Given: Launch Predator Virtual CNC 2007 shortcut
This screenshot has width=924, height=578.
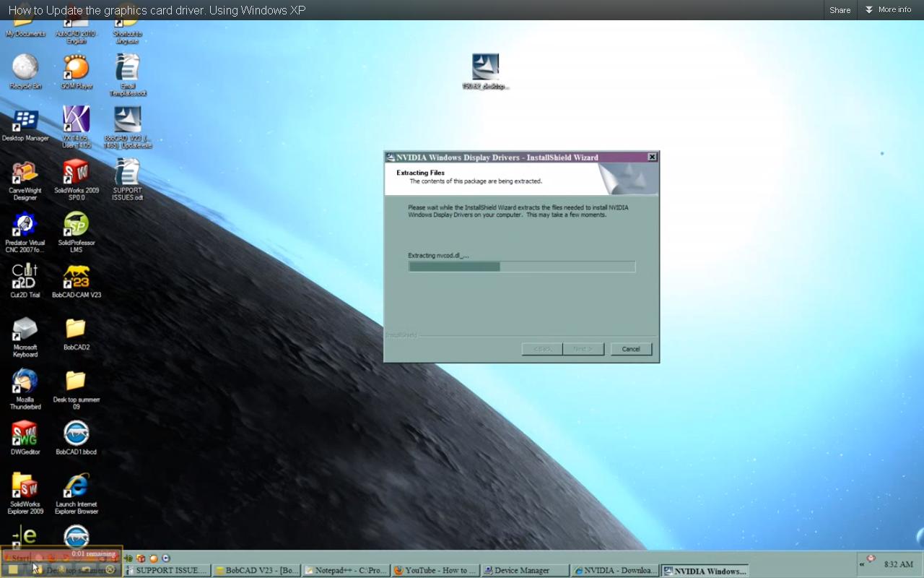Looking at the screenshot, I should pos(25,232).
